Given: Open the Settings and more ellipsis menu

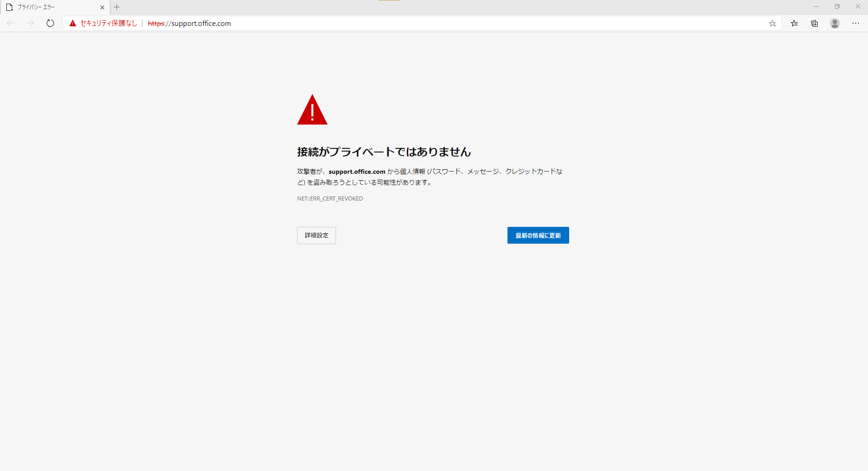Looking at the screenshot, I should 856,23.
